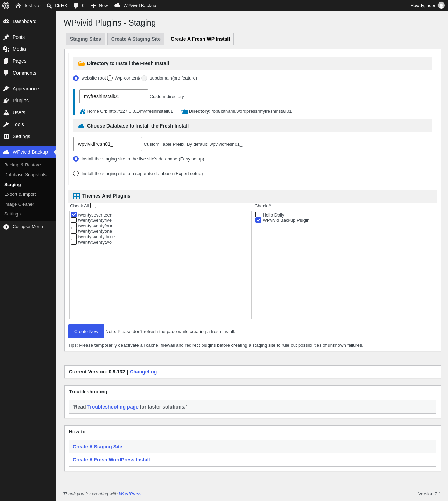Screen dimensions: 448x501
Task: Open the Staging submenu item
Action: (28, 185)
